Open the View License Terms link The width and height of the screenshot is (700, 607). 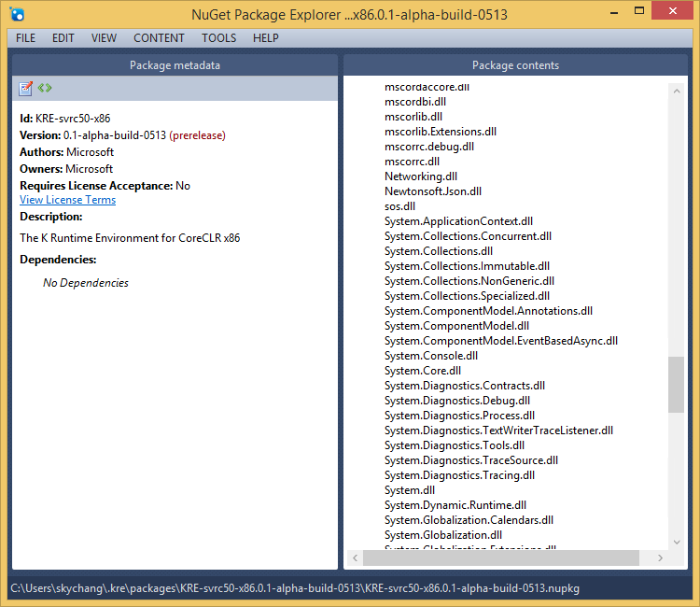click(x=67, y=200)
